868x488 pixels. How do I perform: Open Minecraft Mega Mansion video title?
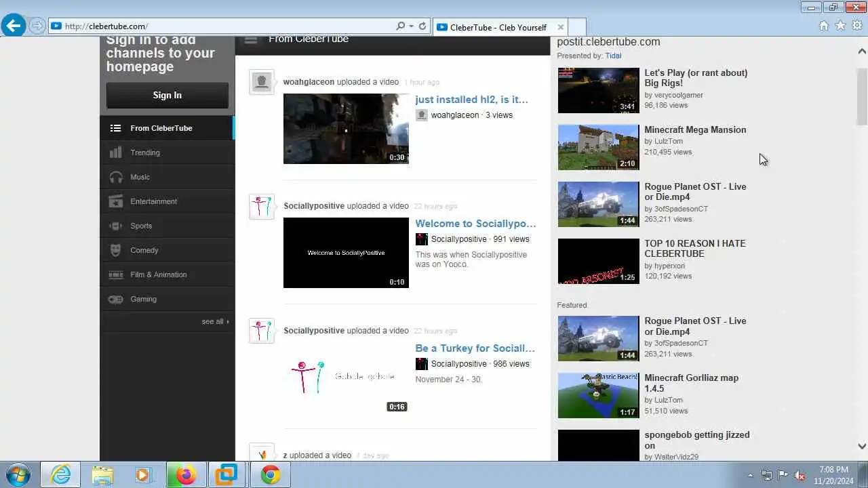point(695,130)
